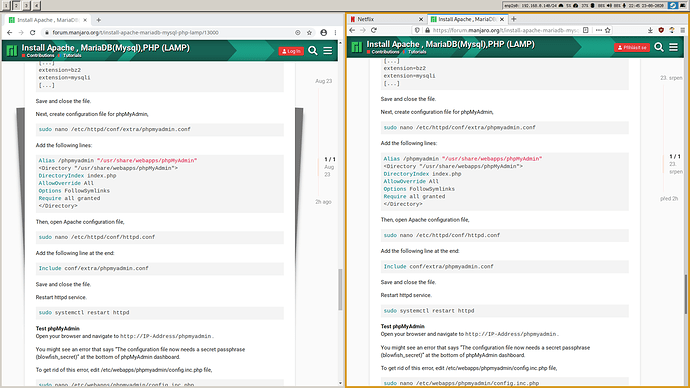Screen dimensions: 690x388
Task: Click the Manjaro logo in left forum header
Action: click(12, 51)
